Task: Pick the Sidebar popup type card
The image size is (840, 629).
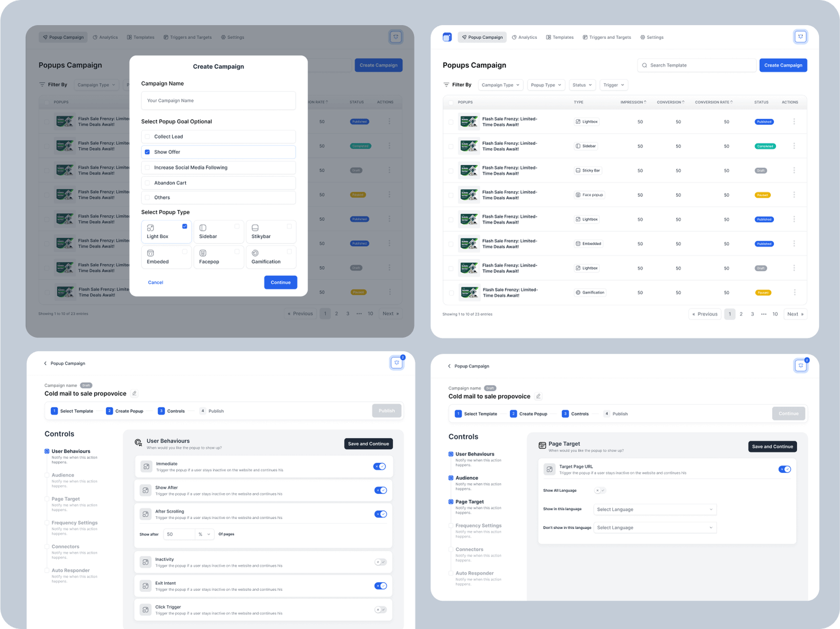Action: pos(218,232)
